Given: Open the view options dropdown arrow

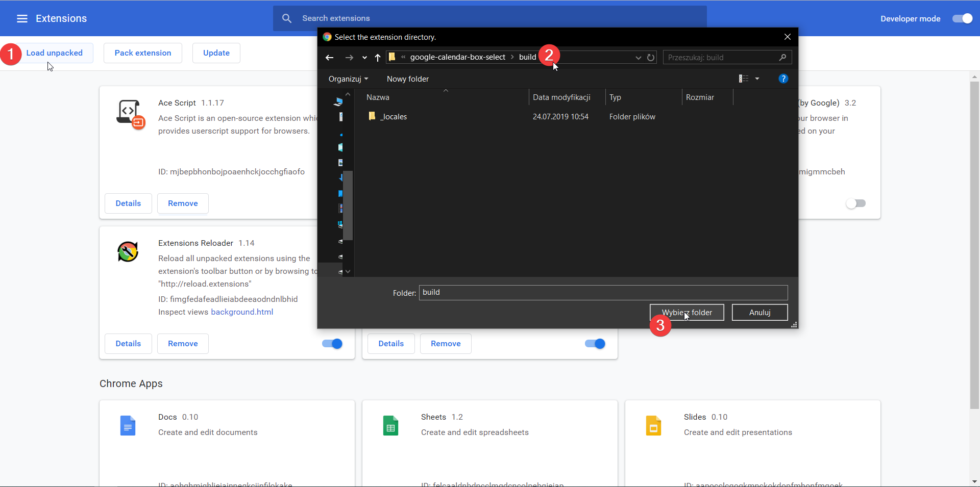Looking at the screenshot, I should 757,79.
